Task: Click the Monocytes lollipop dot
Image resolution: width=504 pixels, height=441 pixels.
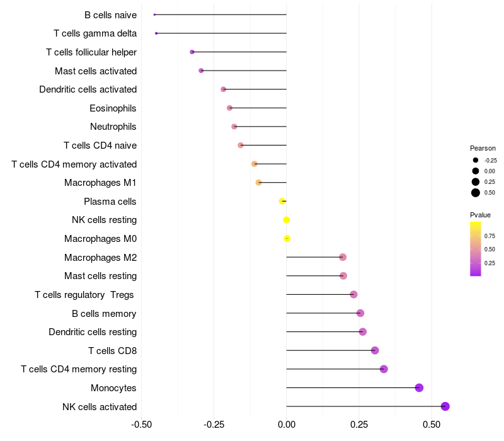Action: 419,387
